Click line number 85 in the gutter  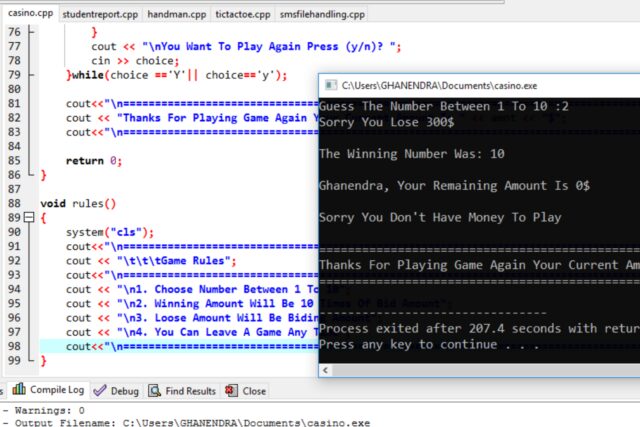click(14, 160)
